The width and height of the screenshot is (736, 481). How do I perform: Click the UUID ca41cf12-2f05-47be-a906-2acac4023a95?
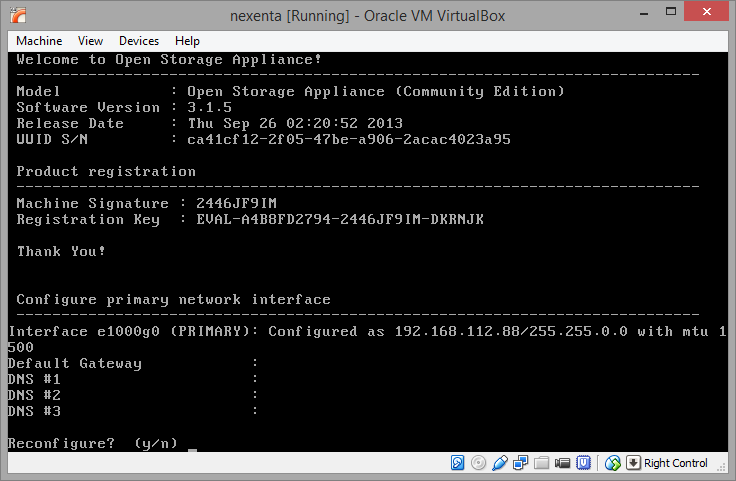click(x=349, y=139)
